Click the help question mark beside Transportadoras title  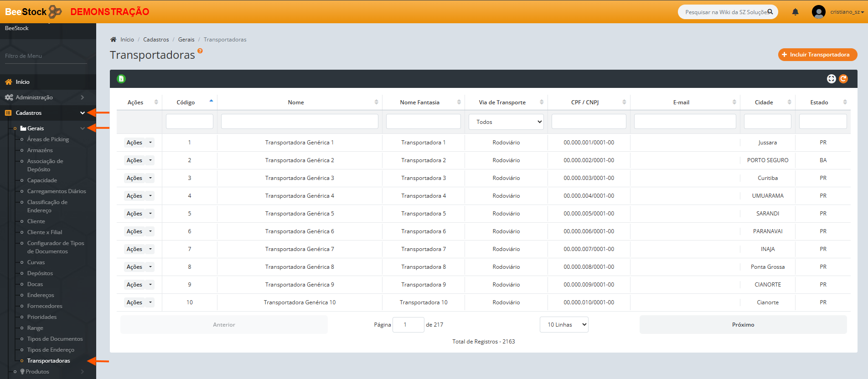point(200,51)
